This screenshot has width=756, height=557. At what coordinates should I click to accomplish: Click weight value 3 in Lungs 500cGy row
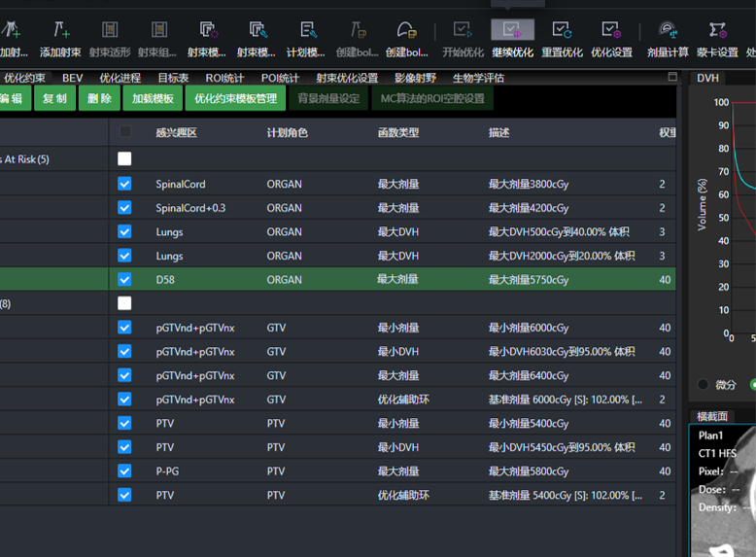pos(662,232)
